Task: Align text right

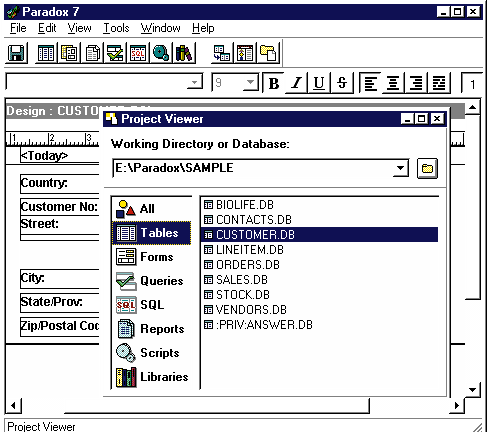Action: pos(416,83)
